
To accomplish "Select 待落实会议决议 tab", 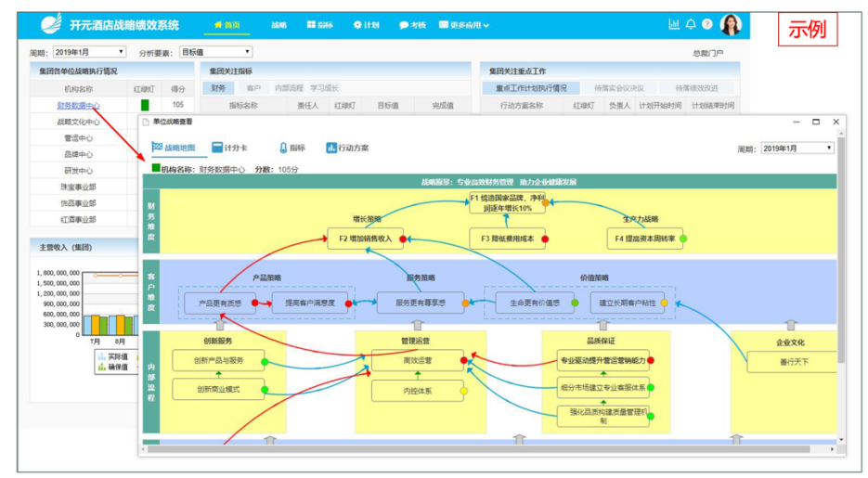I will 619,88.
